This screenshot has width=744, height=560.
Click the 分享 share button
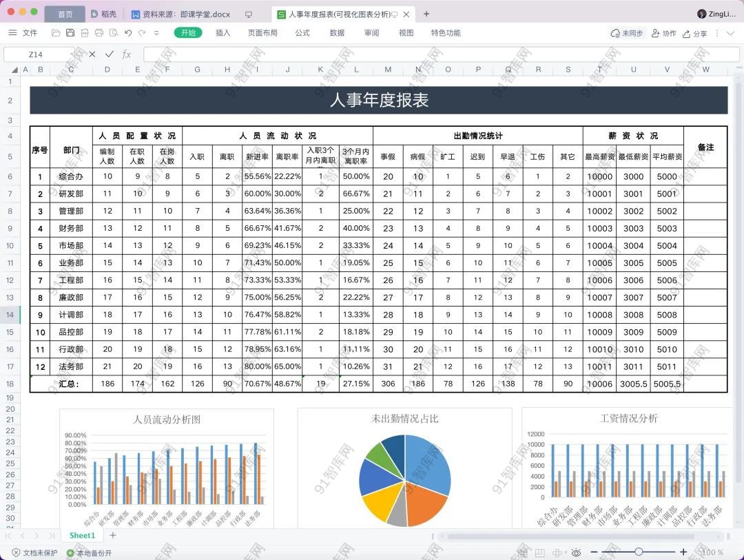pyautogui.click(x=694, y=33)
